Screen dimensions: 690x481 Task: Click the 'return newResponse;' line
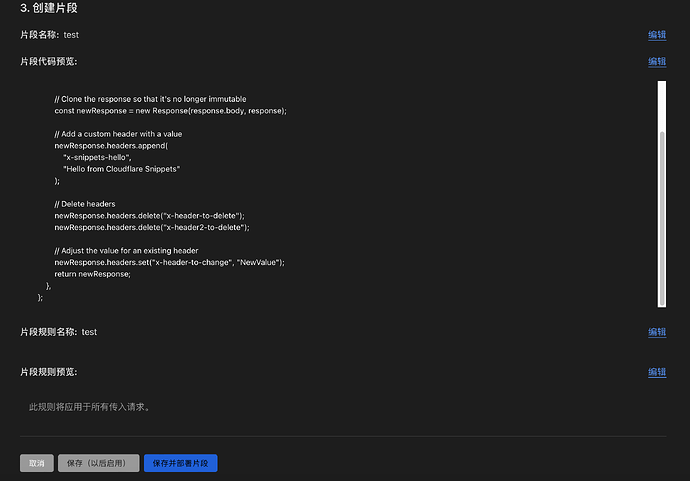click(92, 274)
